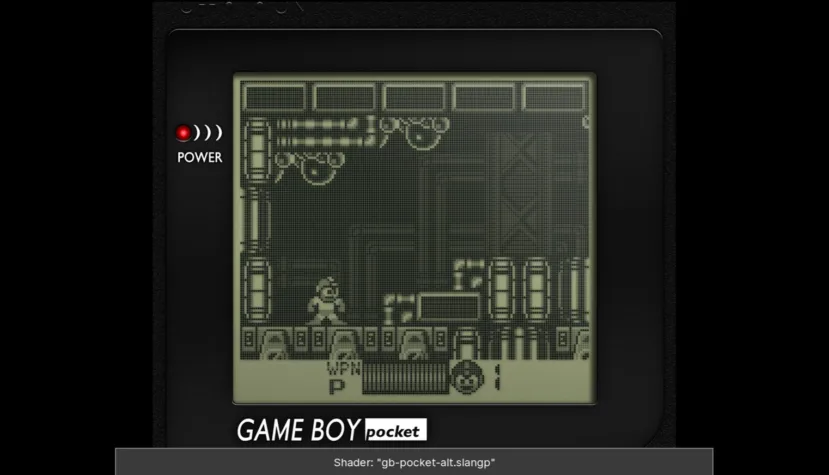
Task: Click the lives counter digit
Action: pyautogui.click(x=497, y=377)
